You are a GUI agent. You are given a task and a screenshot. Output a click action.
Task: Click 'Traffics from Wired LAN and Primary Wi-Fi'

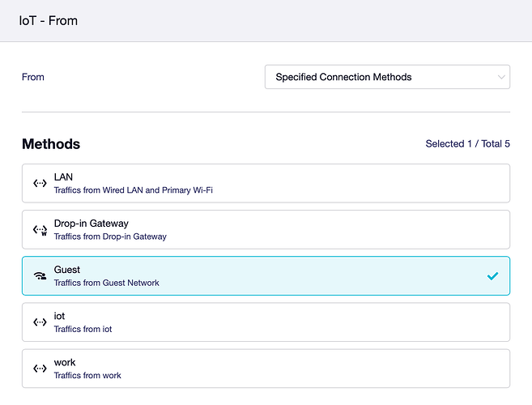(x=133, y=190)
